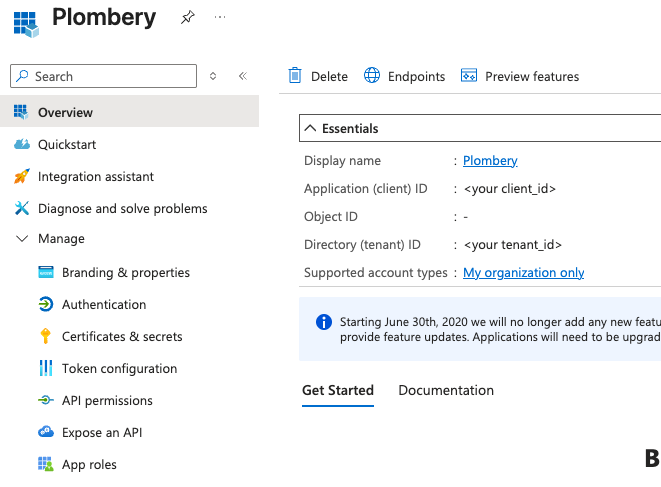661x487 pixels.
Task: Click the Object ID label
Action: click(x=331, y=217)
